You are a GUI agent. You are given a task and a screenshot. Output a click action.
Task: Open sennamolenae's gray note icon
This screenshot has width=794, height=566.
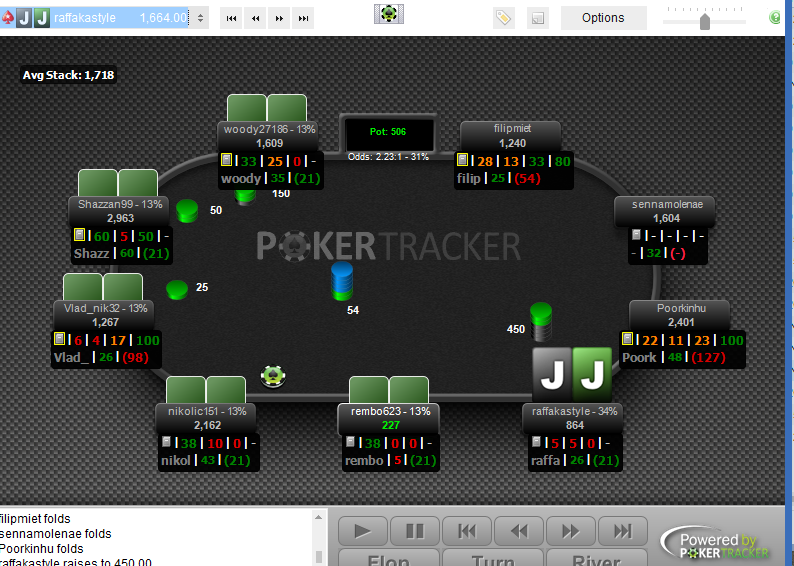click(x=637, y=234)
